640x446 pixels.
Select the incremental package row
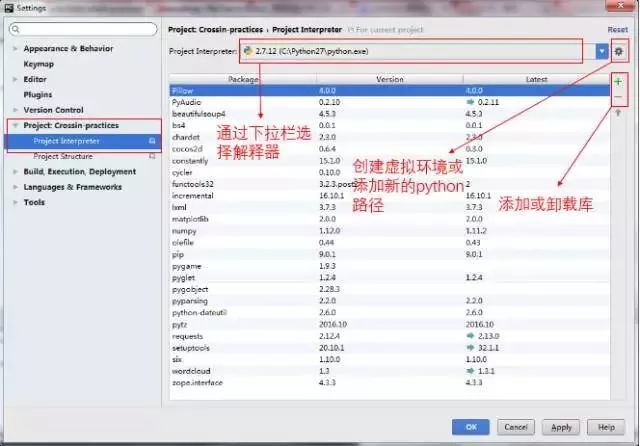390,196
